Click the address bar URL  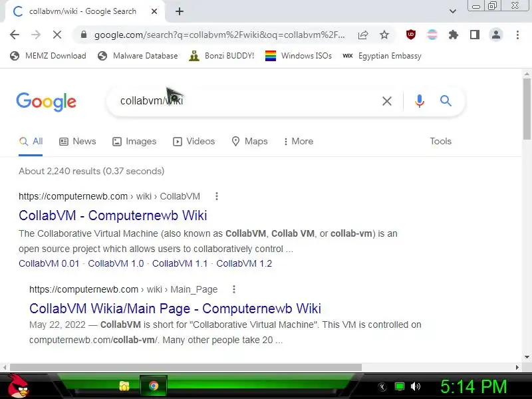point(219,35)
